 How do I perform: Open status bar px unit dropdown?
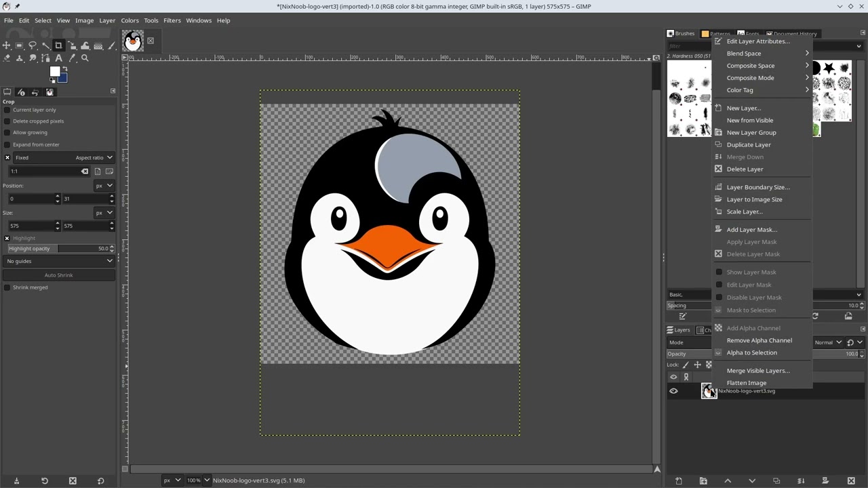click(172, 481)
